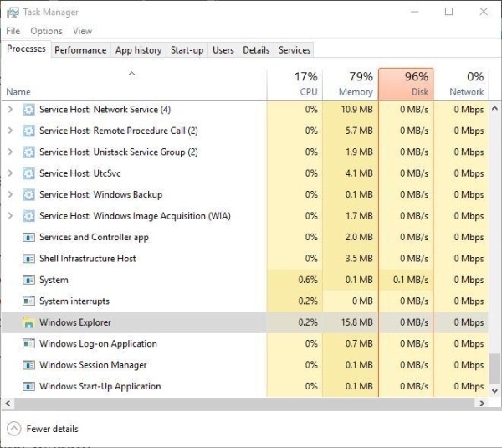Viewport: 502px width, 448px height.
Task: Click the gear icon for Service Host: UtcSvc
Action: pyautogui.click(x=28, y=173)
